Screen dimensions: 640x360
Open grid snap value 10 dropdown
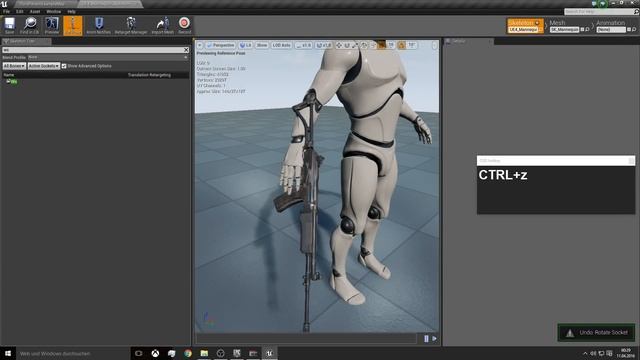(x=391, y=45)
